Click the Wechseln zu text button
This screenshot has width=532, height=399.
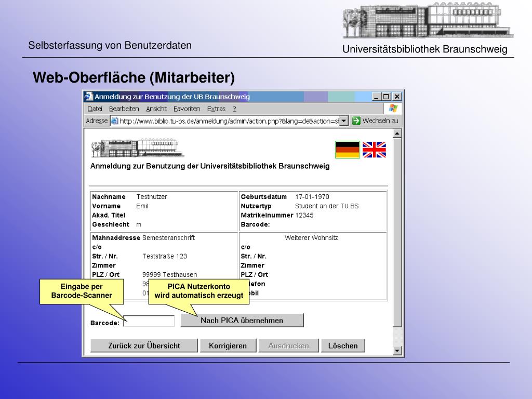tap(380, 121)
